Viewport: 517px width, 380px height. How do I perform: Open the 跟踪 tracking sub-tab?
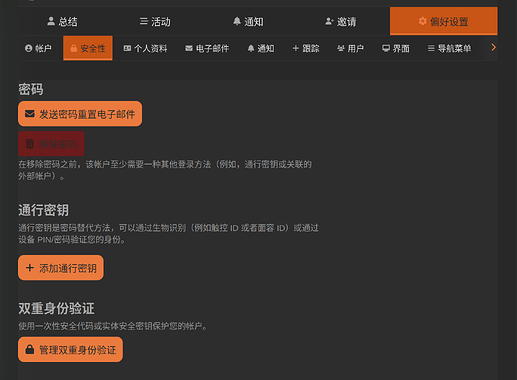306,48
